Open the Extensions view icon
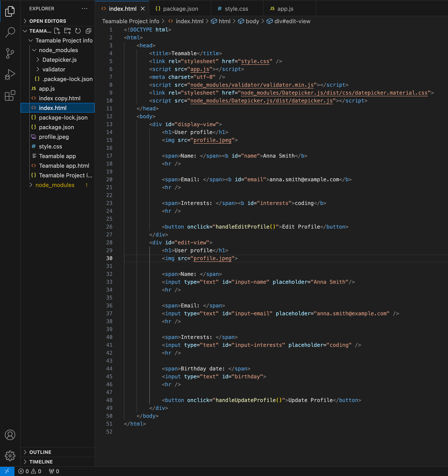Viewport: 448px width, 476px height. [10, 95]
